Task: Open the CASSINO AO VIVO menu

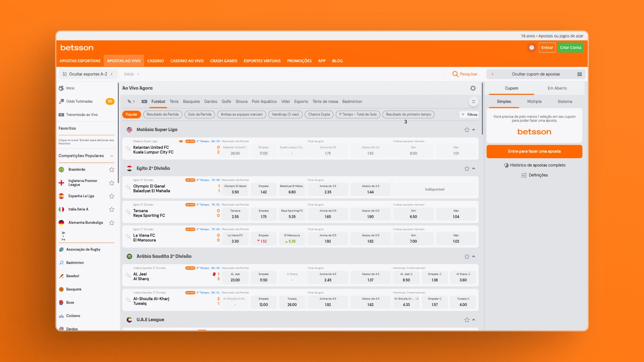Action: pos(187,61)
